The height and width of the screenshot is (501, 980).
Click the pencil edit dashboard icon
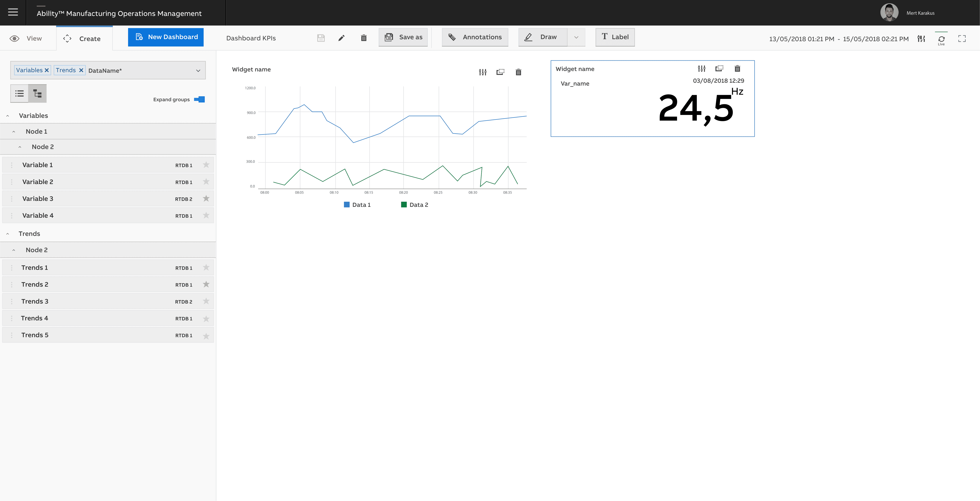click(x=341, y=38)
